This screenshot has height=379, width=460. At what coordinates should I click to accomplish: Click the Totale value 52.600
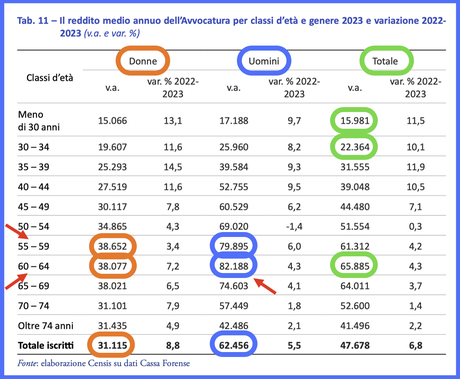[x=355, y=306]
